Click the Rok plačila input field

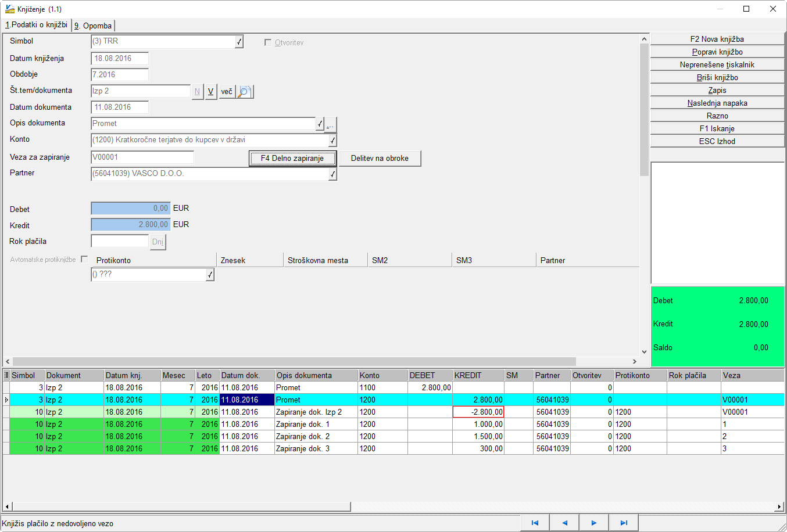[120, 241]
